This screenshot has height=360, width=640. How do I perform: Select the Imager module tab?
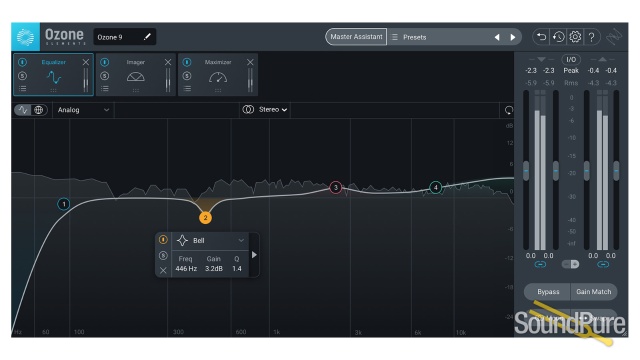[x=136, y=74]
